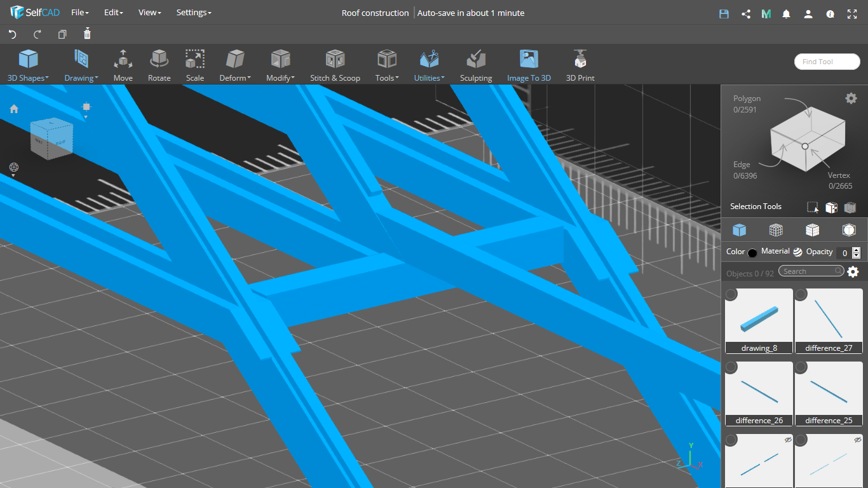The height and width of the screenshot is (488, 868).
Task: Click the Polygon selection label
Action: pyautogui.click(x=747, y=98)
